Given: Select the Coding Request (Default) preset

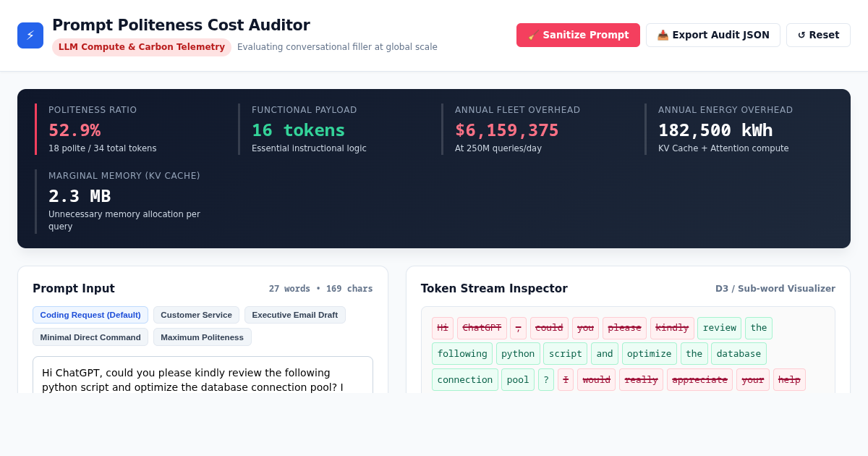Looking at the screenshot, I should [x=90, y=315].
